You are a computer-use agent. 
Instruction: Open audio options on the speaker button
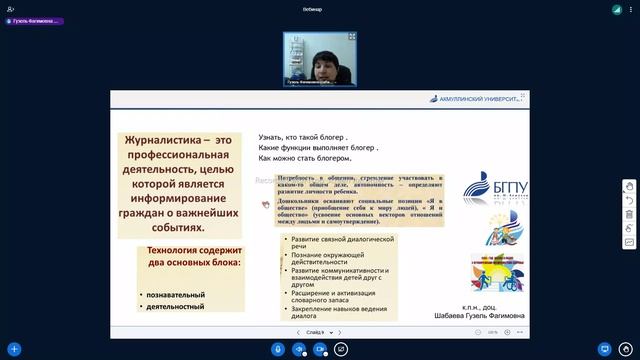pyautogui.click(x=304, y=354)
